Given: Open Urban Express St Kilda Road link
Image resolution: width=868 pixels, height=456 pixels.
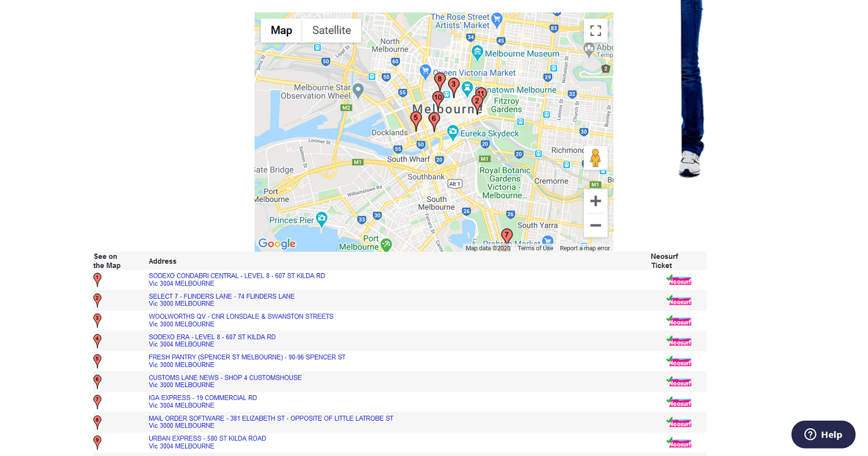Looking at the screenshot, I should tap(208, 442).
